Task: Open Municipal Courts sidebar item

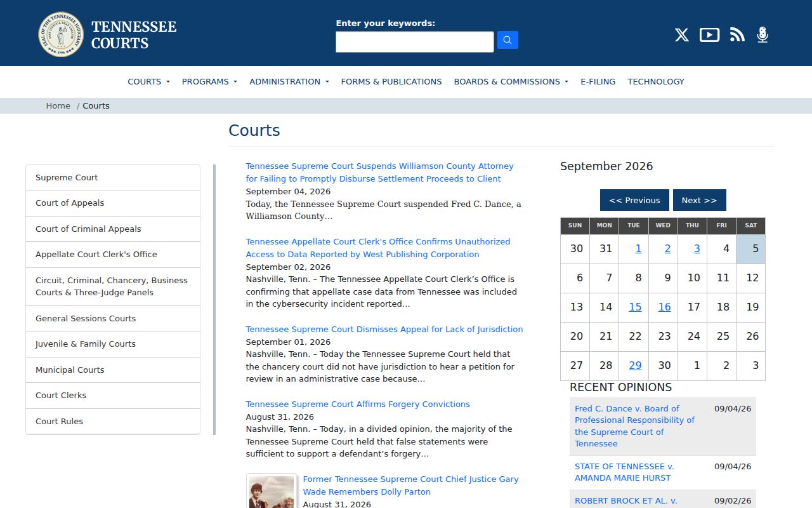Action: point(113,370)
